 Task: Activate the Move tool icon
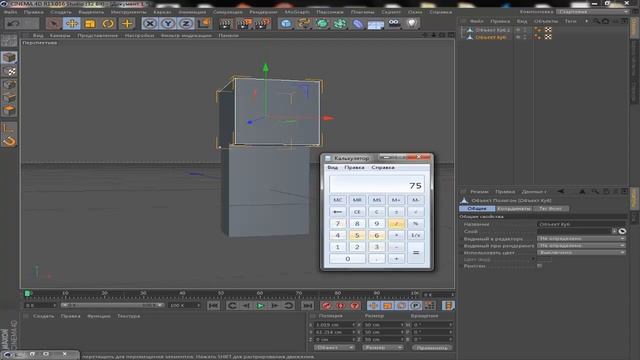pos(72,23)
